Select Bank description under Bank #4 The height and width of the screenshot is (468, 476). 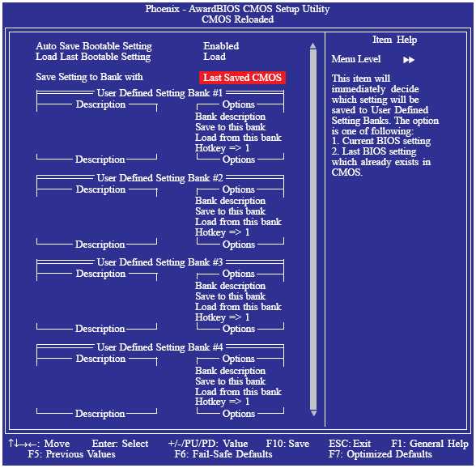[x=230, y=371]
